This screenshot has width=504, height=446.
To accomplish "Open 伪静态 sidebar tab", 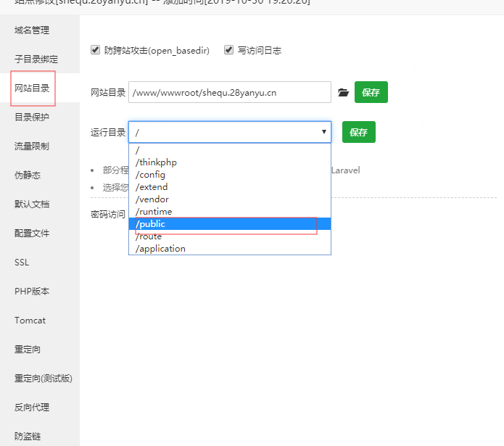I will click(40, 175).
